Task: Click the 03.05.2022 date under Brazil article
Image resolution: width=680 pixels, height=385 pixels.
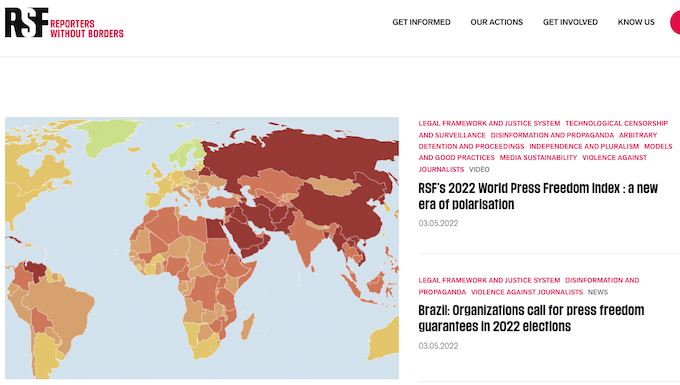Action: pos(438,346)
